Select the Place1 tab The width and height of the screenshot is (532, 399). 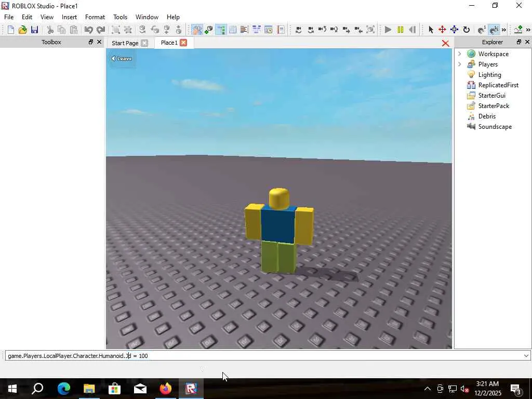pos(169,43)
